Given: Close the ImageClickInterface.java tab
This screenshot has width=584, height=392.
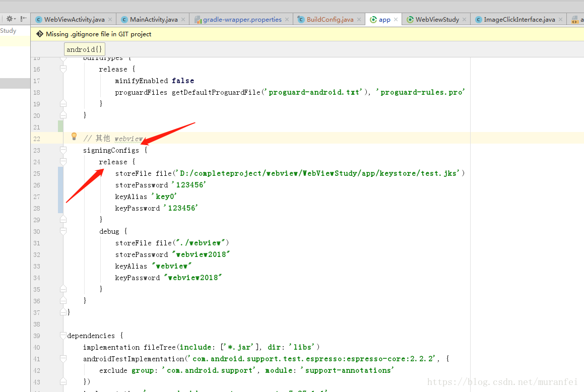Looking at the screenshot, I should 560,19.
